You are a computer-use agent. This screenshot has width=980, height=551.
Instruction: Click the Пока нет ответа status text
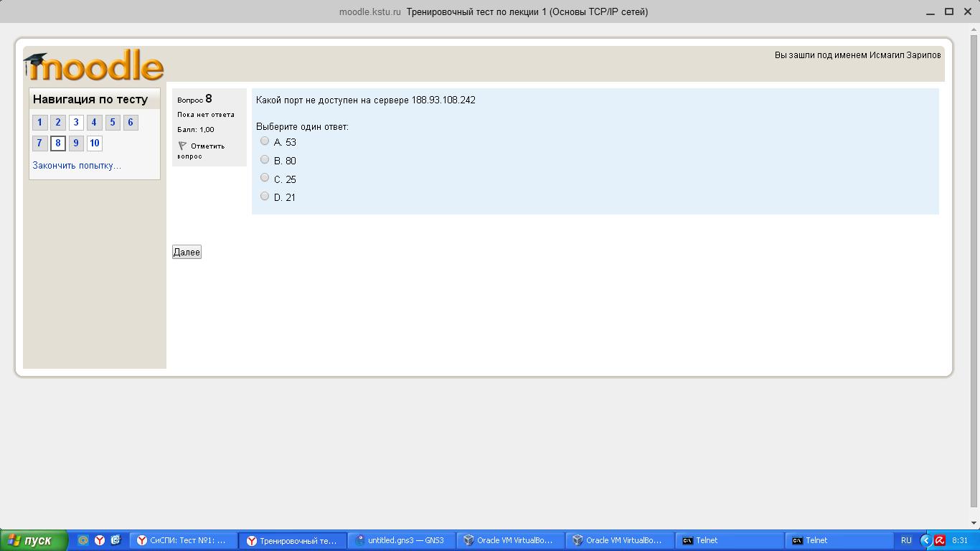coord(206,115)
